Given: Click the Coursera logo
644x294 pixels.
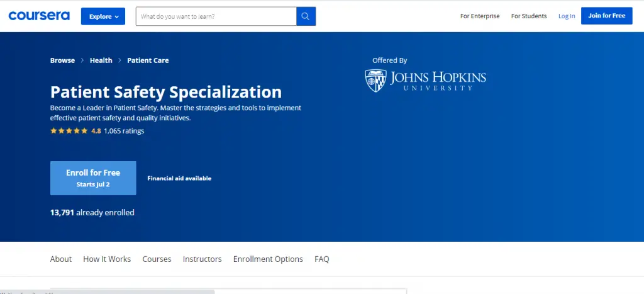Looking at the screenshot, I should (x=39, y=16).
